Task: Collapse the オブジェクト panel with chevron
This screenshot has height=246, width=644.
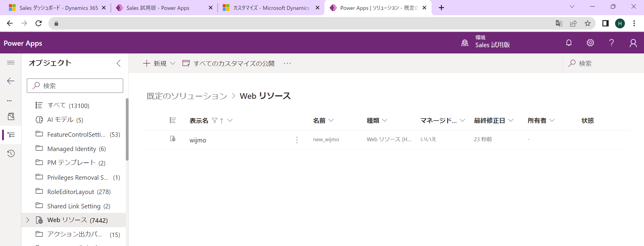Action: [119, 63]
